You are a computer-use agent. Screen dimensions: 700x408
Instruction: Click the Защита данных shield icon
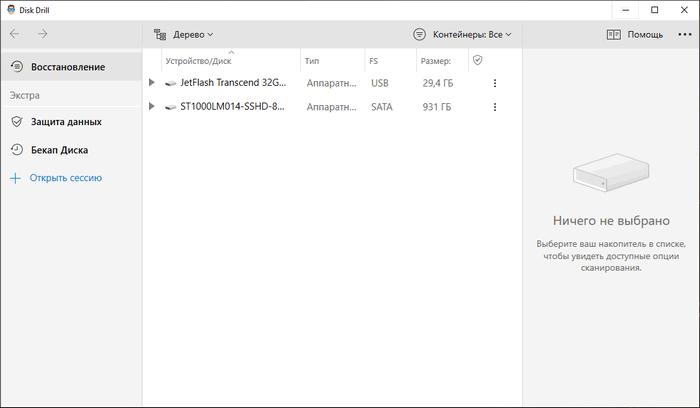coord(17,121)
